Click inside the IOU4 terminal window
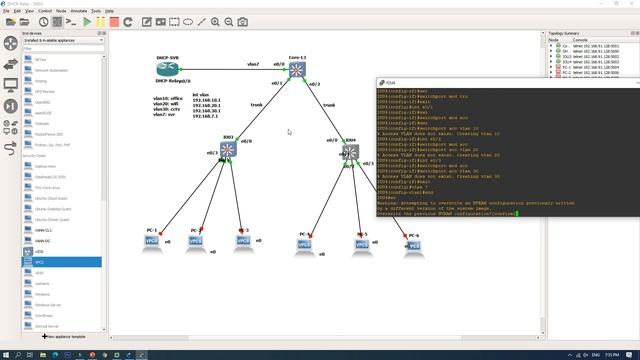The height and width of the screenshot is (360, 640). (508, 152)
